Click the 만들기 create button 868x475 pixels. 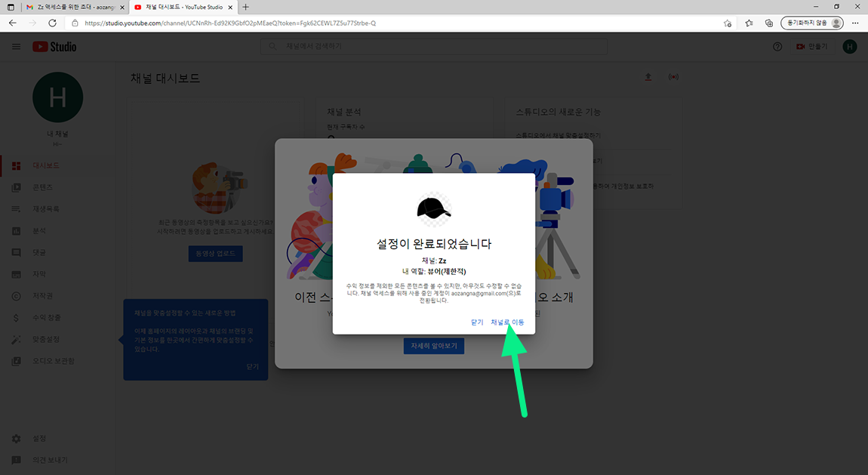pyautogui.click(x=811, y=47)
